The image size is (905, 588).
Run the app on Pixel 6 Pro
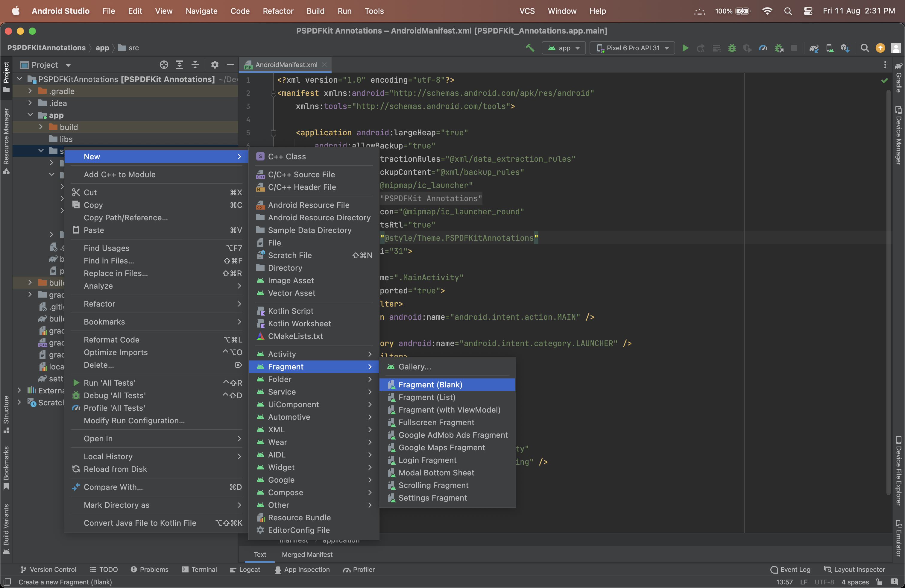click(685, 48)
